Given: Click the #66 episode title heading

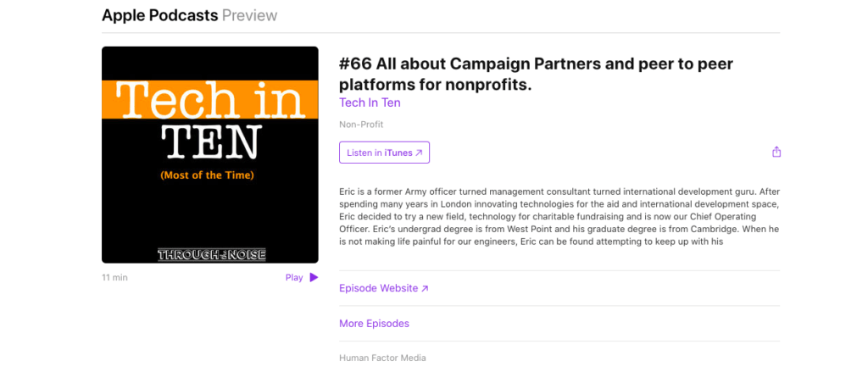Looking at the screenshot, I should click(x=536, y=75).
